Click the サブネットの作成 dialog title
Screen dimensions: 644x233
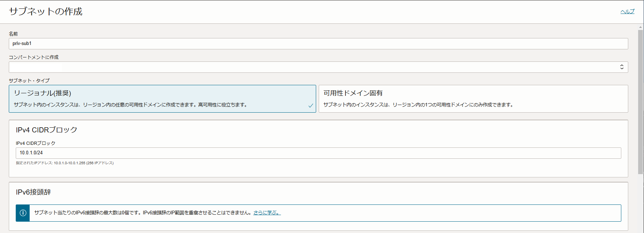(x=46, y=12)
